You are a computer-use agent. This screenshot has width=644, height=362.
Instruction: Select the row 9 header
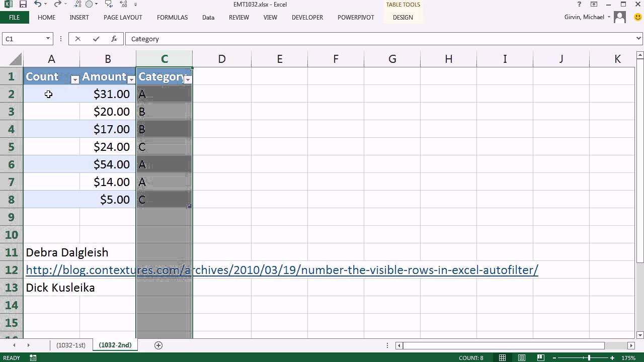click(x=11, y=217)
